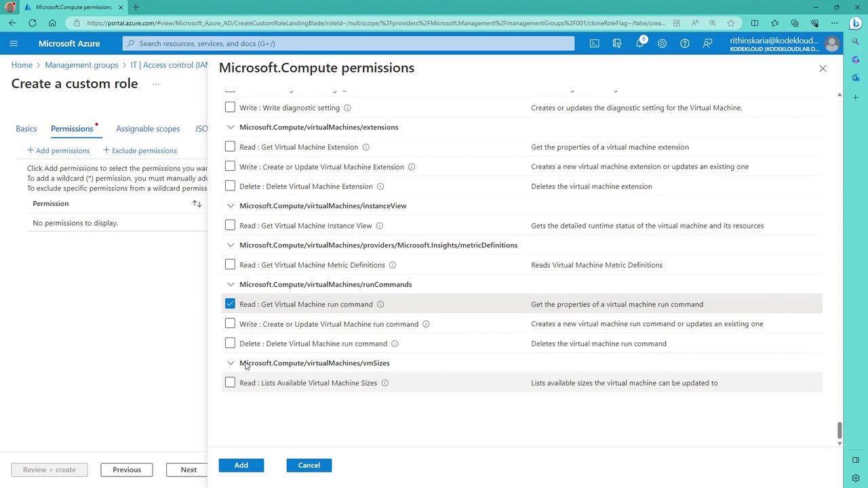Open Cloud Shell from the top bar

point(594,43)
